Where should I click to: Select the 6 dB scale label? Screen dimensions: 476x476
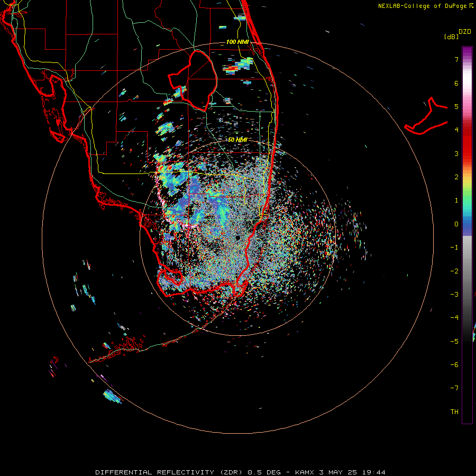(x=456, y=83)
